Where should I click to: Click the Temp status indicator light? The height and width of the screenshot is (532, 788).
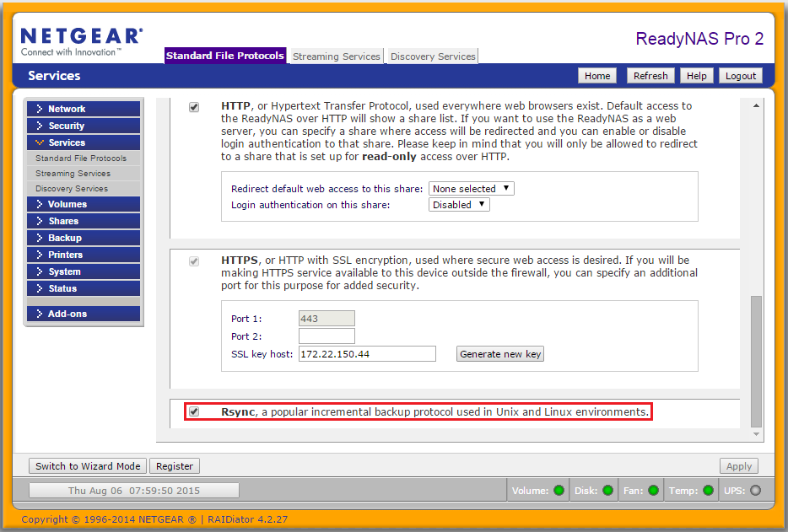[706, 489]
